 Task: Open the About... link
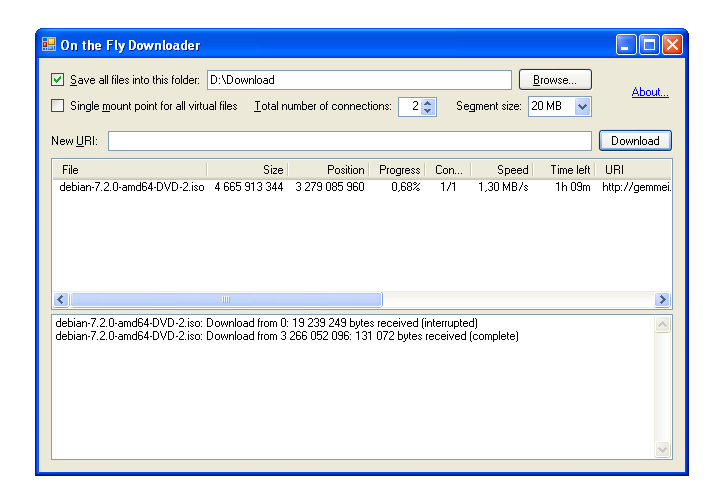[650, 92]
